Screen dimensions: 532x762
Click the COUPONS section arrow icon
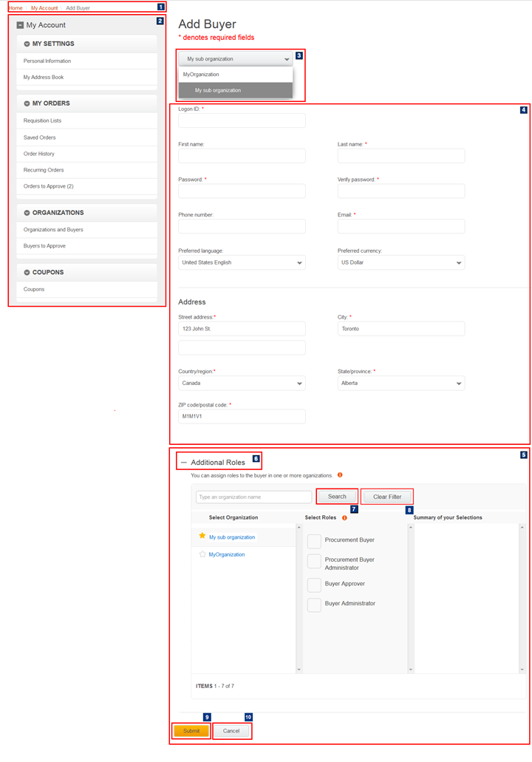pos(27,273)
